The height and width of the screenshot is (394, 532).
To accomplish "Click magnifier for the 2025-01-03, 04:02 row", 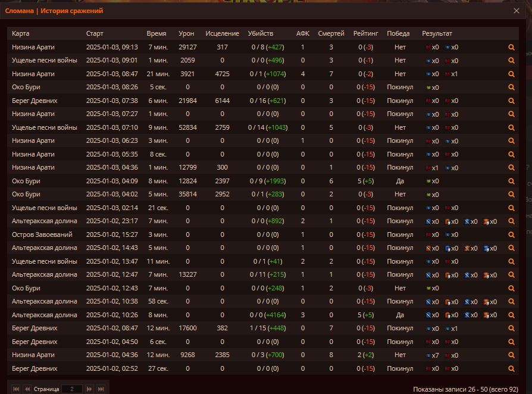I will 511,195.
